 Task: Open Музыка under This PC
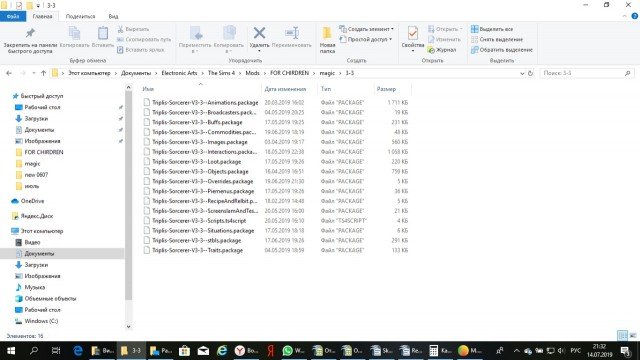pos(34,287)
